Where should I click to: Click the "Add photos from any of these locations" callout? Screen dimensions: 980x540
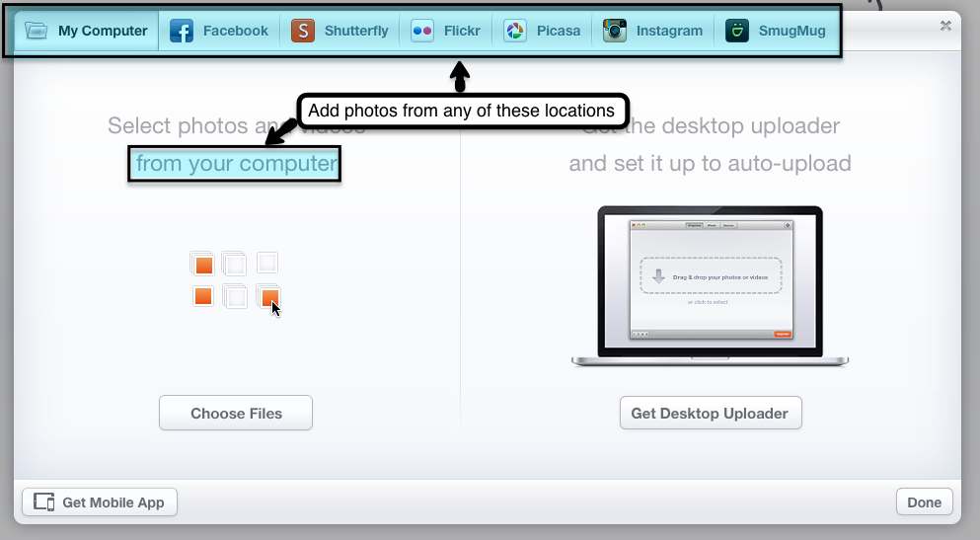(x=462, y=111)
